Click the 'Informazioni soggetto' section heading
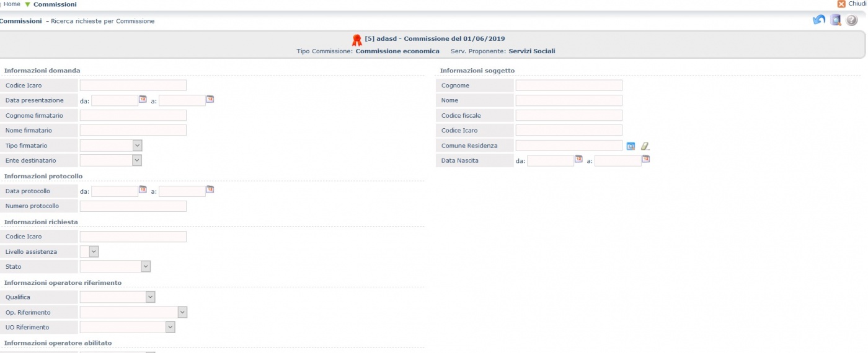 (x=477, y=71)
